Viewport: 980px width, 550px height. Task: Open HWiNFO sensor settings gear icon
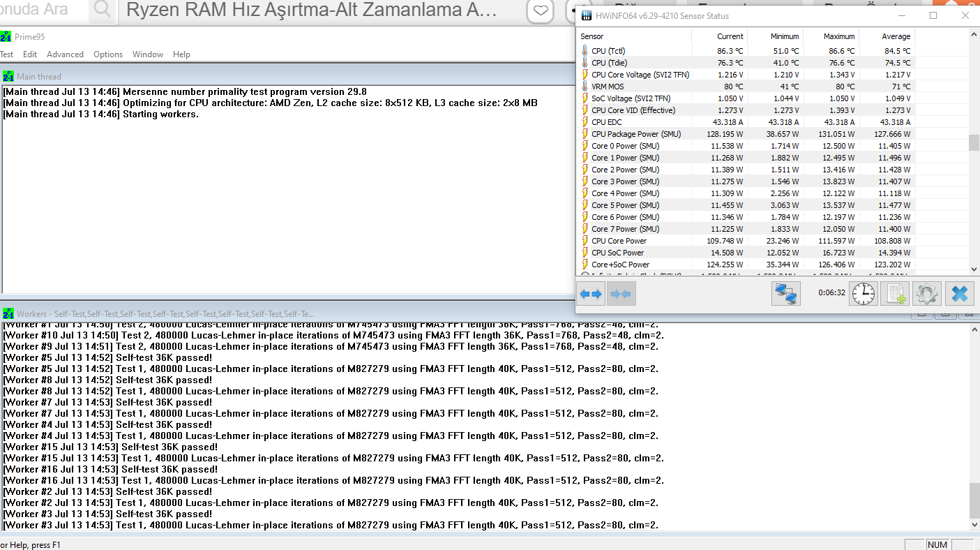[x=927, y=294]
